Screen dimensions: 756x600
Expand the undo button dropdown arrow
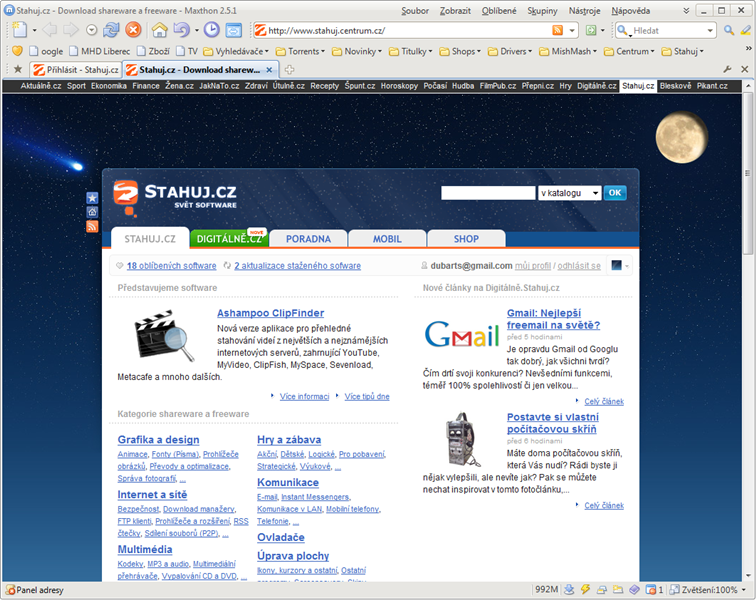click(x=197, y=30)
